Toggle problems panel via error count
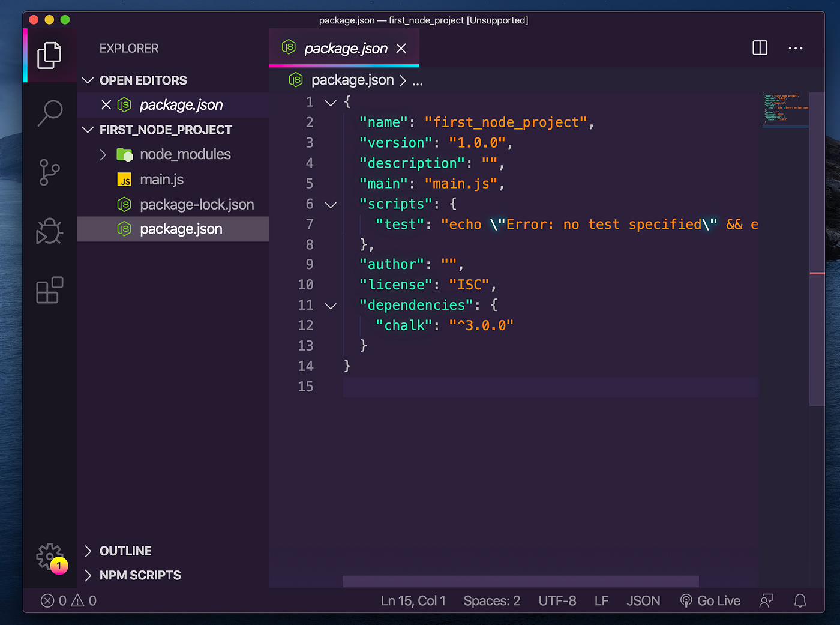The image size is (840, 625). [54, 600]
